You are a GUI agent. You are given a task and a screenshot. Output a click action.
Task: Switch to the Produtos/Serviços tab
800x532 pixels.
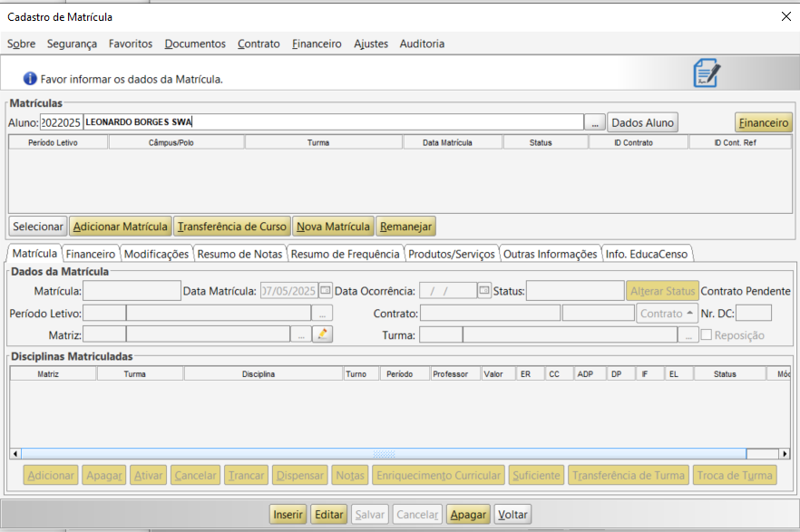[452, 254]
